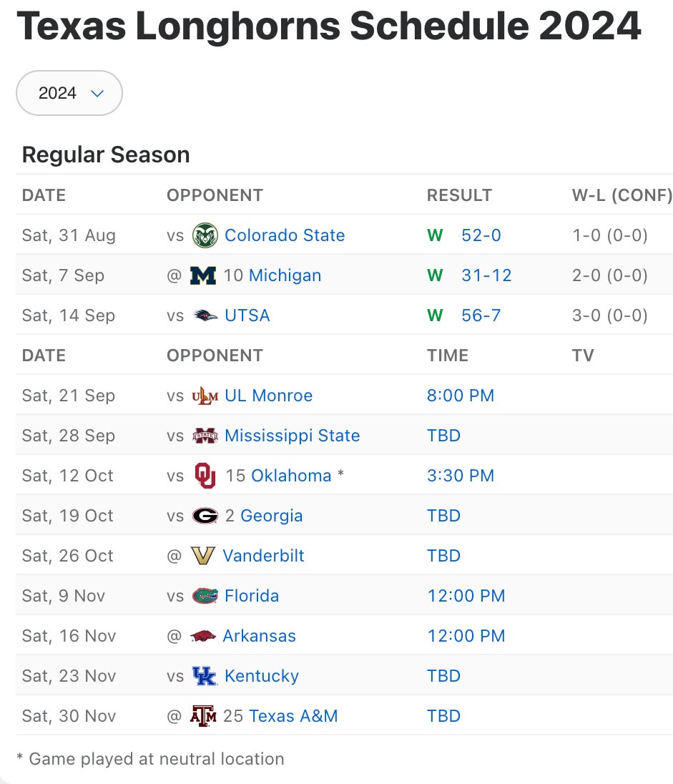This screenshot has height=784, width=673.
Task: Click the TBD time for Georgia game
Action: pyautogui.click(x=443, y=516)
